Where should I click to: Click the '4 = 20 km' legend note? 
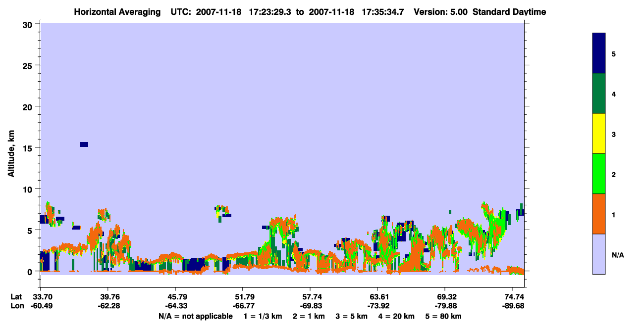coord(397,316)
